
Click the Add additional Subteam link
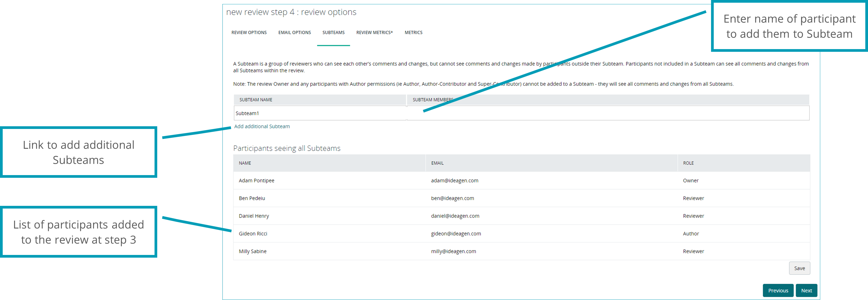[262, 127]
